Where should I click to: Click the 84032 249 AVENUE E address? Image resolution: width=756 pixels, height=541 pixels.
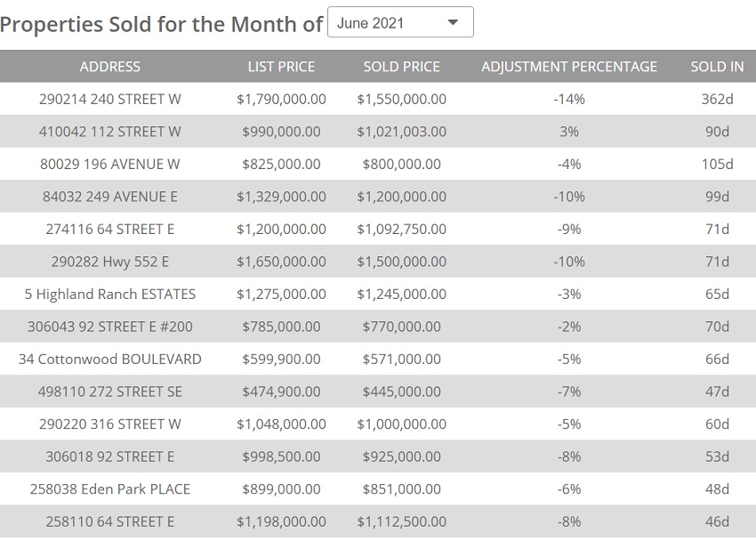[x=109, y=197]
